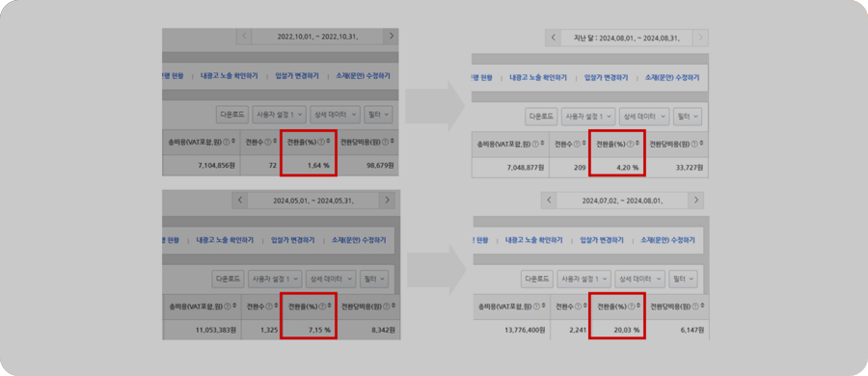
Task: Sort by 전환율(%) in 2022.10 panel
Action: click(328, 141)
